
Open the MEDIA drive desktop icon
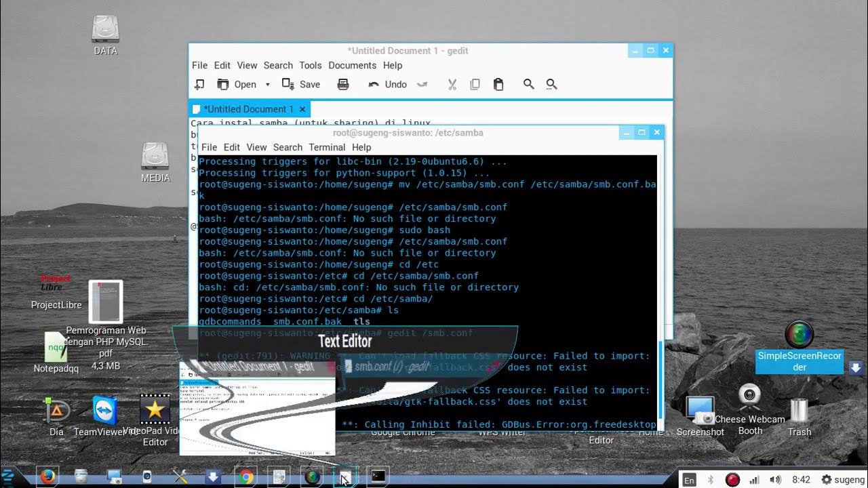(155, 163)
